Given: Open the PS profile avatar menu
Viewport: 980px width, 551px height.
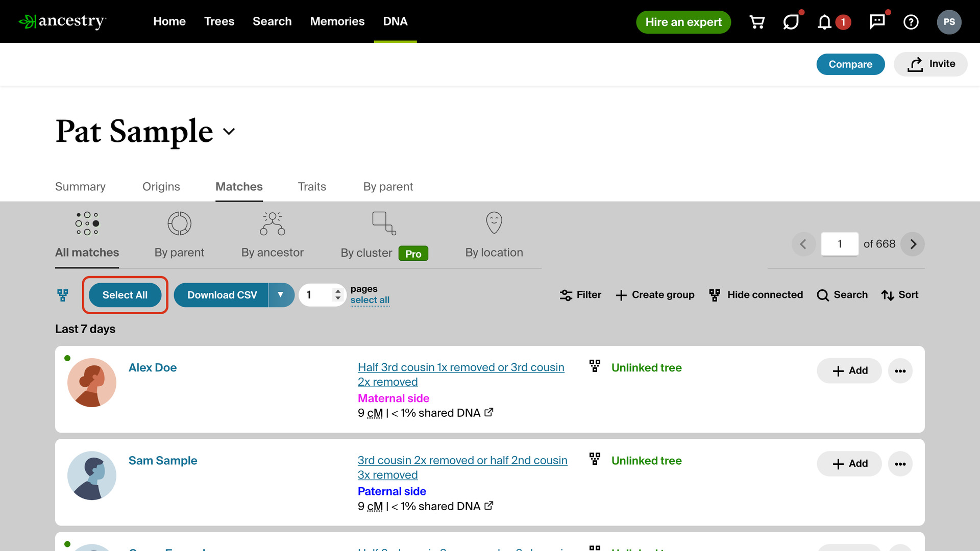Looking at the screenshot, I should click(949, 22).
